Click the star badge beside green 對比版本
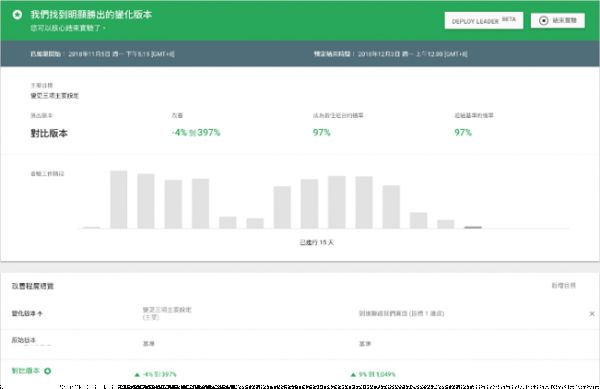This screenshot has width=600, height=389. (x=48, y=371)
